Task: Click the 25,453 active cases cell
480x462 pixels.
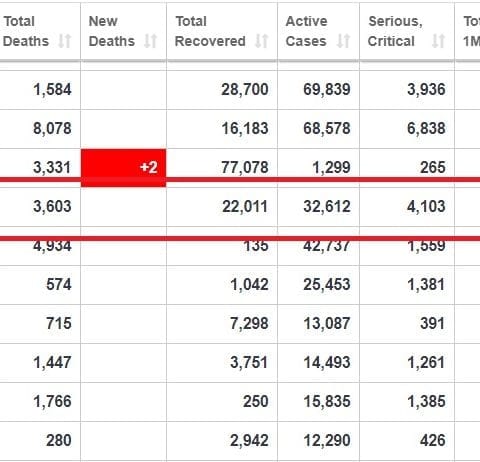Action: coord(319,285)
